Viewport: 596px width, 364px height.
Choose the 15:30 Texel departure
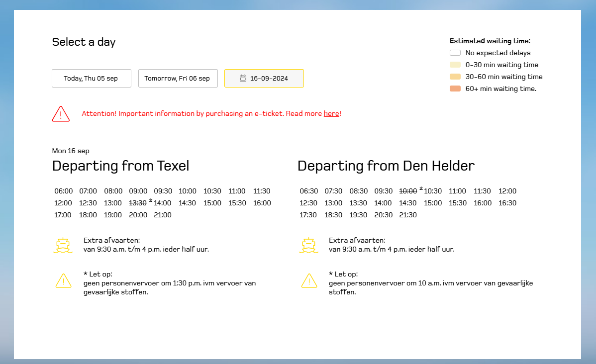click(237, 203)
